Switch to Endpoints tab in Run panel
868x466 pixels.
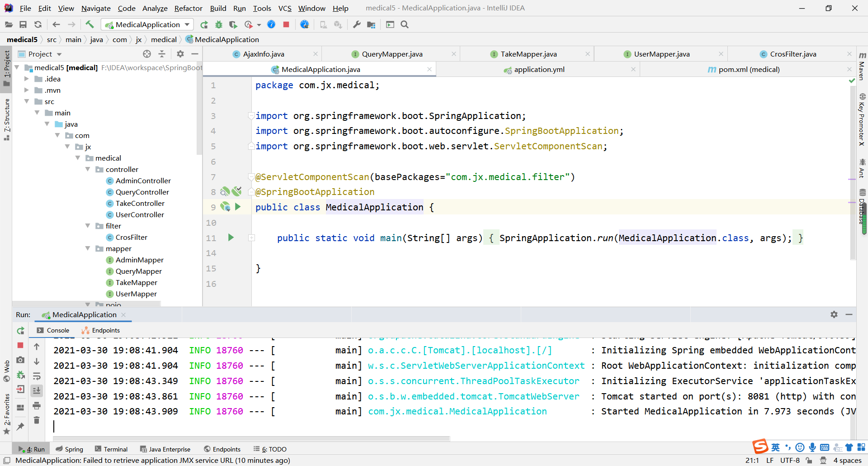(101, 330)
